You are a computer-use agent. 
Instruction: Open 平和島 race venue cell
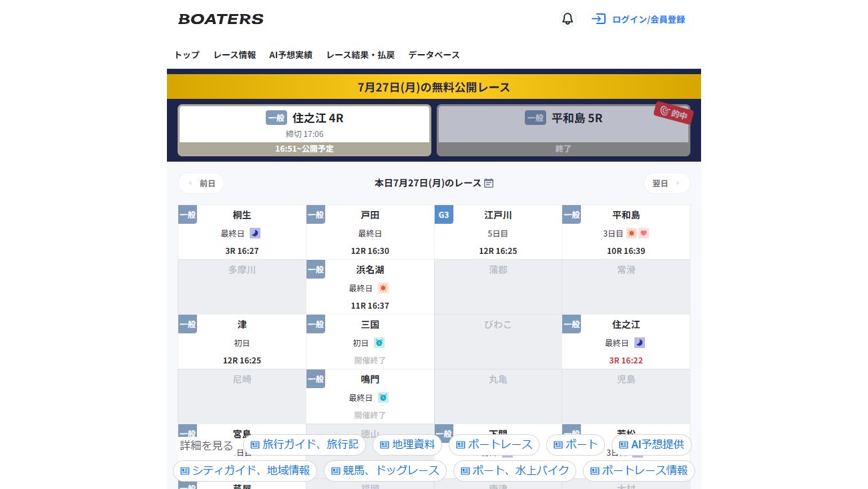626,232
